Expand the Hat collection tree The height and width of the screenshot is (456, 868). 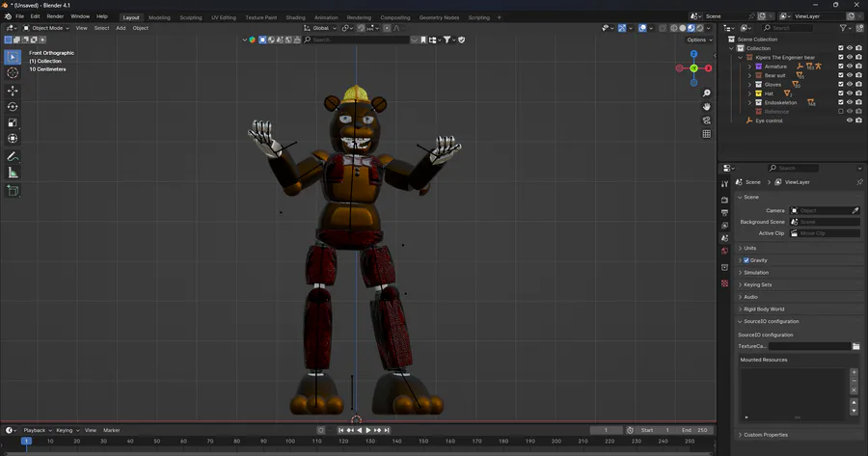(x=750, y=94)
